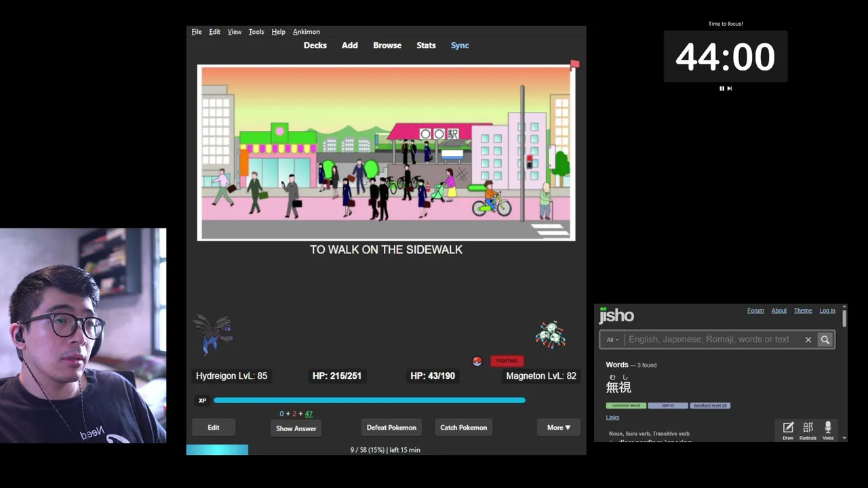Viewport: 868px width, 488px height.
Task: Click the Hydreigon sprite
Action: tap(214, 334)
